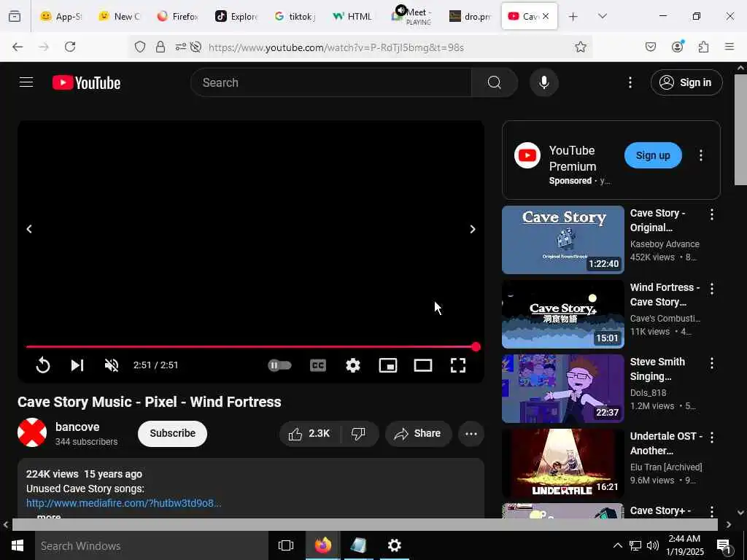Switch to the HTML tab
747x560 pixels.
click(x=353, y=17)
